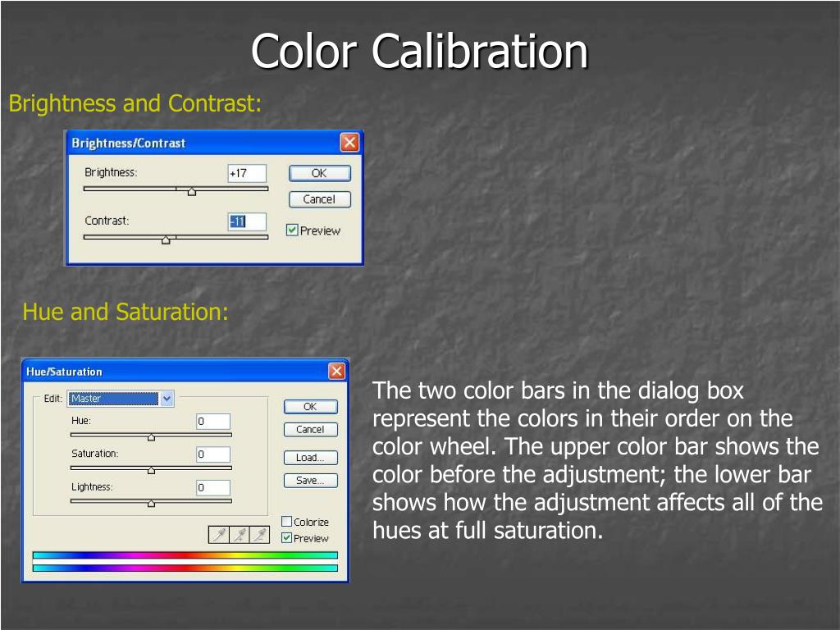This screenshot has height=630, width=840.
Task: Click the Load... button
Action: click(x=311, y=458)
